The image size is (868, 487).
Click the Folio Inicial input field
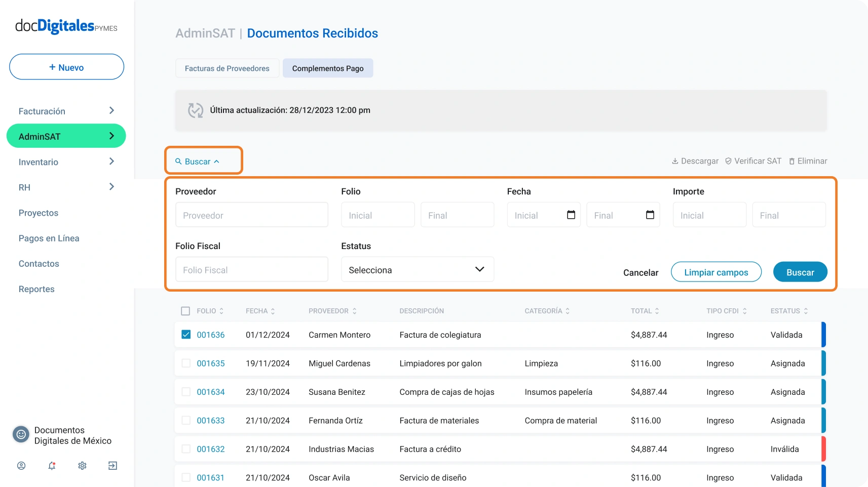point(378,215)
